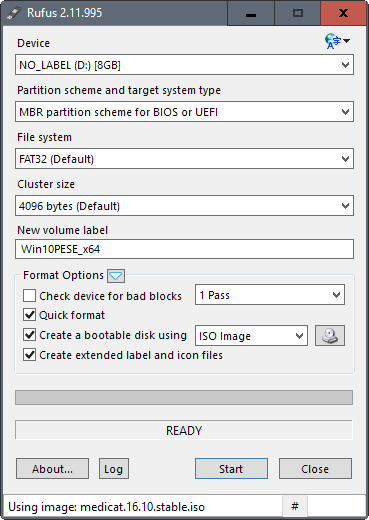Click the About... button
Image resolution: width=369 pixels, height=520 pixels.
[x=52, y=469]
